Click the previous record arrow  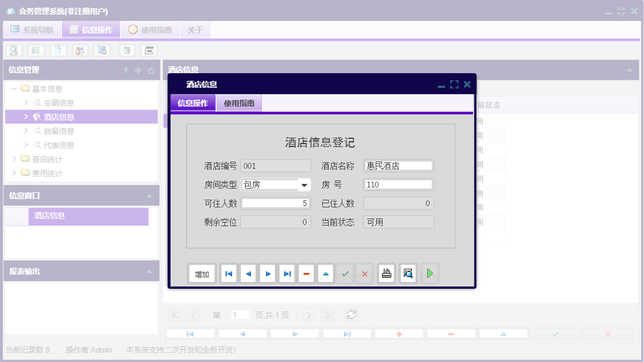[x=248, y=273]
